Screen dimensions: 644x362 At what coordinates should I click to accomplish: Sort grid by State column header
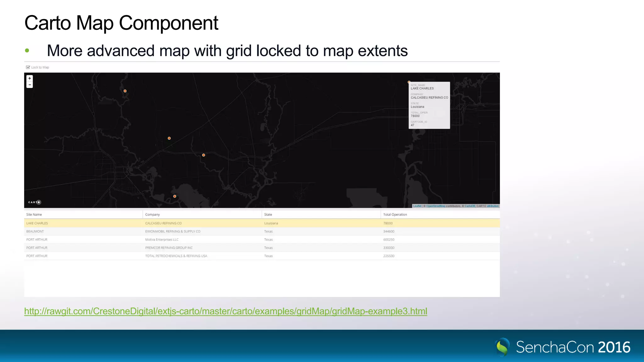point(321,214)
